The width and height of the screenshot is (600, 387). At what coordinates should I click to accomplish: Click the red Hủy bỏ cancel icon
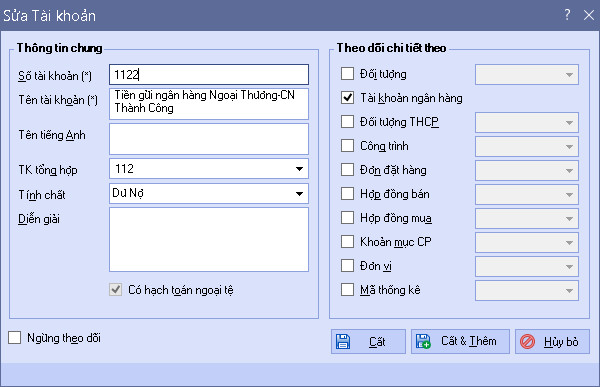click(528, 341)
